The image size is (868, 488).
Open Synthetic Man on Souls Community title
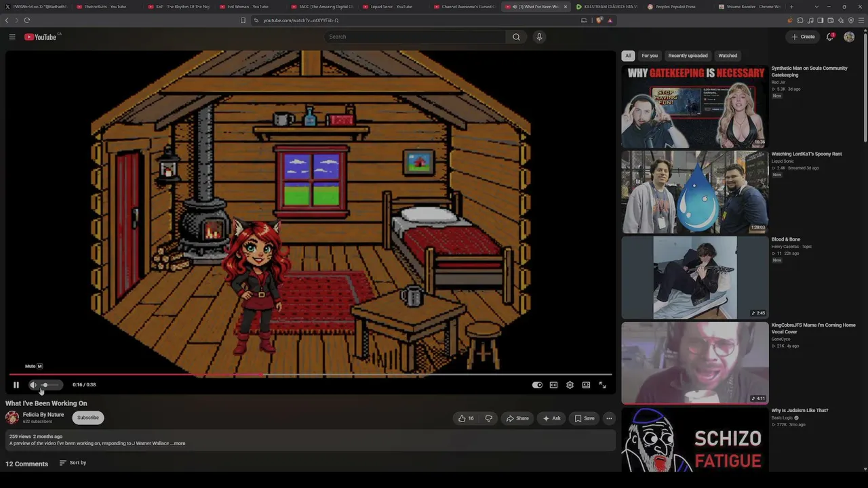810,71
